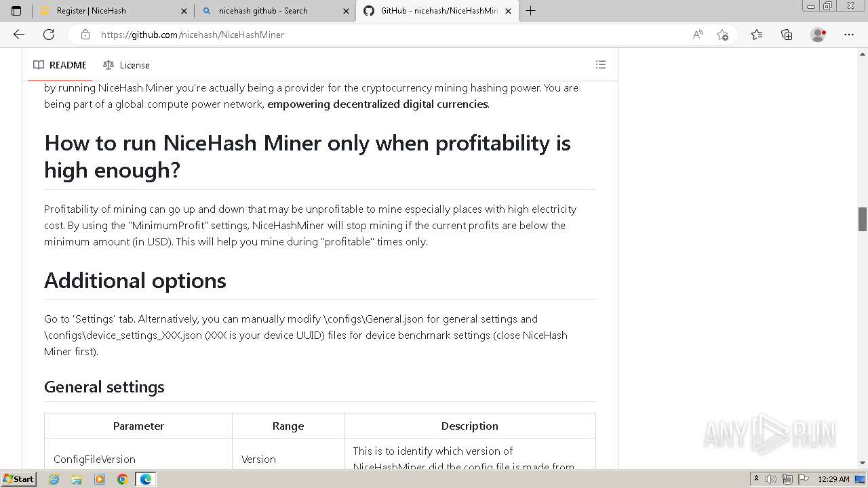View site information lock icon
Viewport: 868px width, 488px height.
point(85,35)
